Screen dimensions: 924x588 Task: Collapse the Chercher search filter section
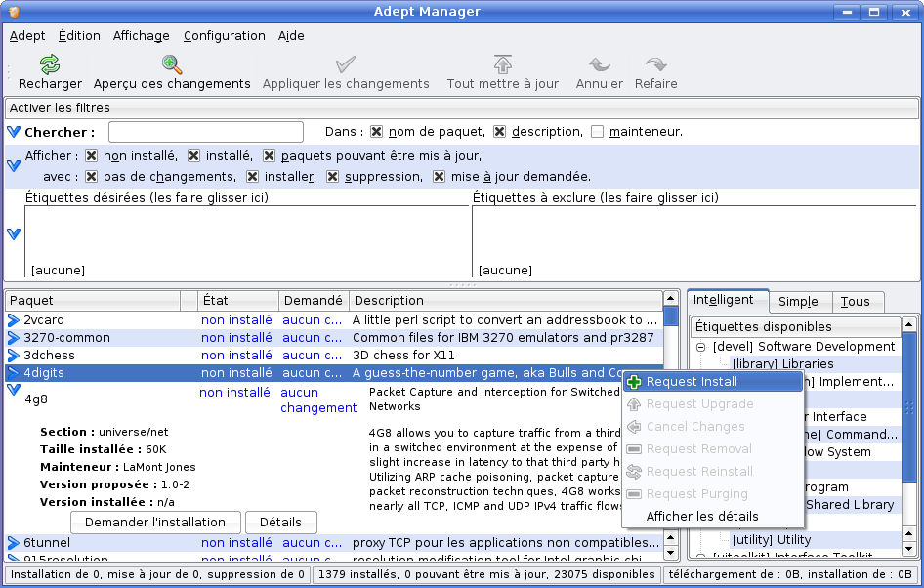[x=14, y=132]
